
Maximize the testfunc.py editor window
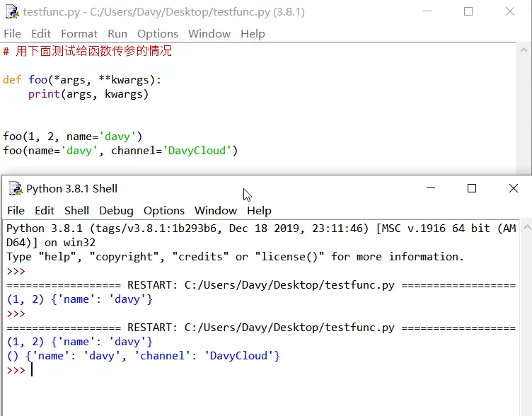(468, 11)
